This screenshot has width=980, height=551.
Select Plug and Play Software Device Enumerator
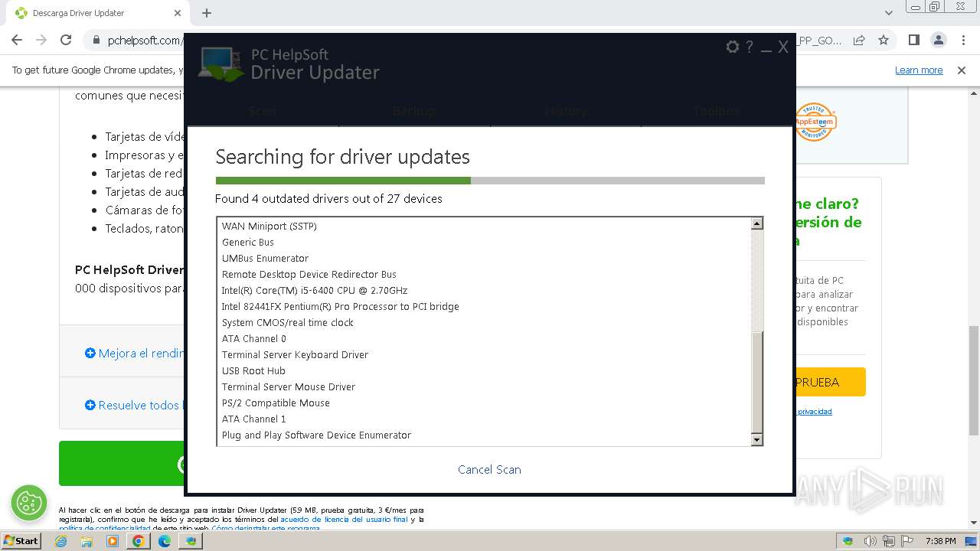316,435
